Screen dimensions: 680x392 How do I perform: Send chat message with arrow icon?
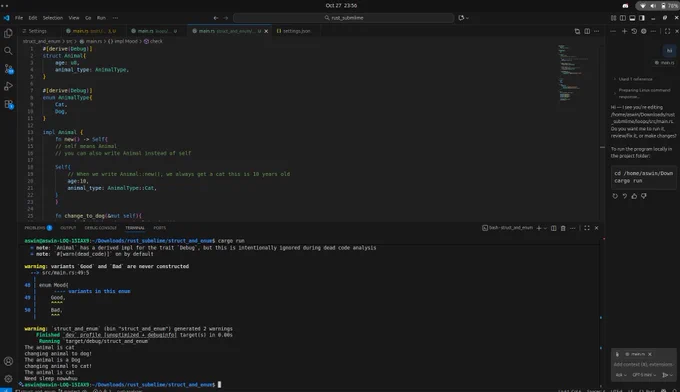pyautogui.click(x=665, y=375)
